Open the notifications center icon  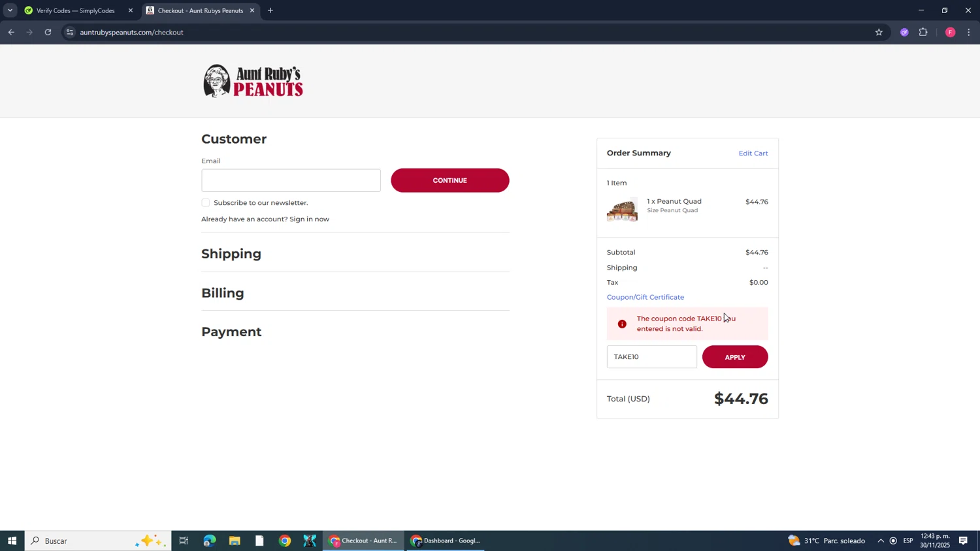(963, 541)
